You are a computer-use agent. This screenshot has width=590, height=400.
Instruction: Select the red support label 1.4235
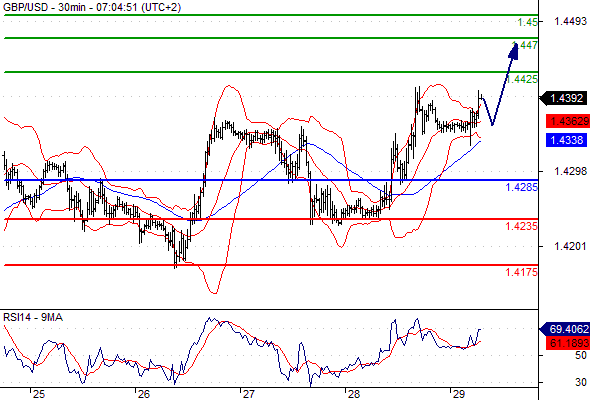pos(522,226)
